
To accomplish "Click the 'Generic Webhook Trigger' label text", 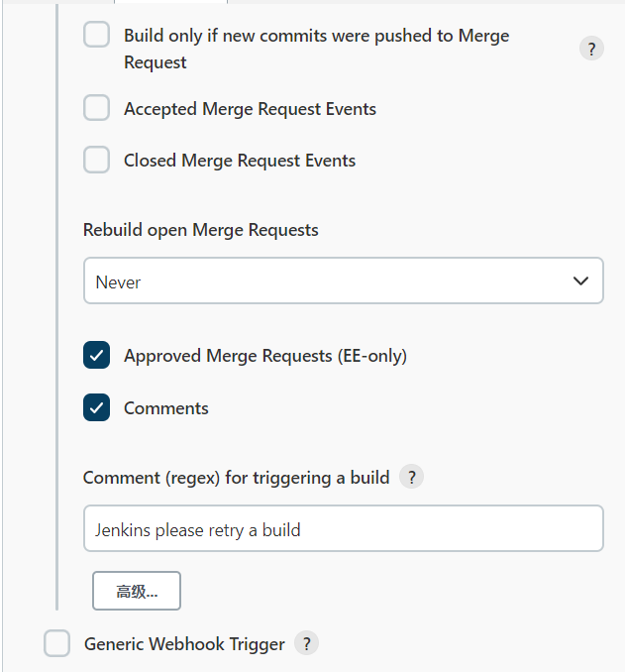I will click(184, 644).
